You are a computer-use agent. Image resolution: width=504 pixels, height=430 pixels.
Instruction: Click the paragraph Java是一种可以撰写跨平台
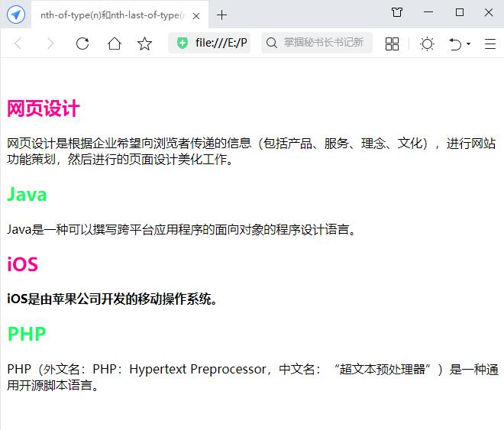pyautogui.click(x=181, y=229)
